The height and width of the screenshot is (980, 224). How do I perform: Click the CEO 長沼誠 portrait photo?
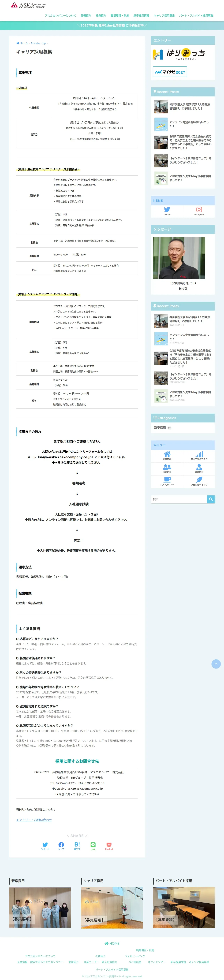pos(179,258)
